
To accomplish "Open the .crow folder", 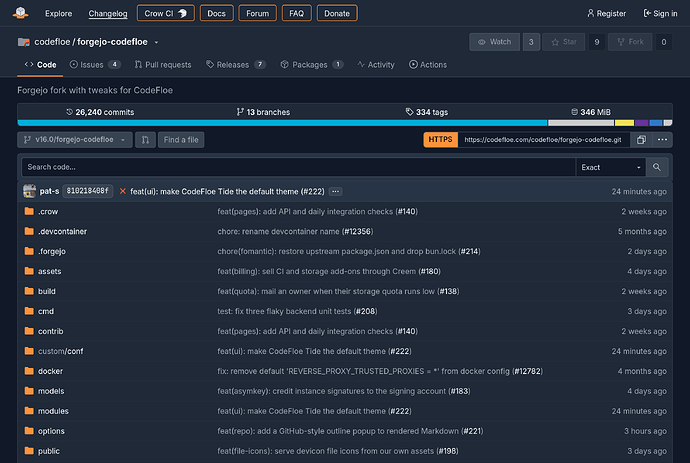I will point(48,212).
